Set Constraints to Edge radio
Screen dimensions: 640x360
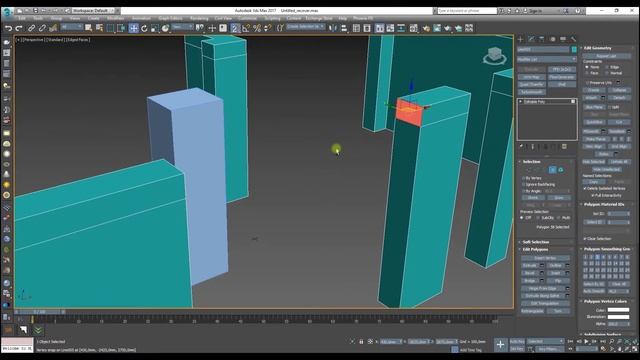607,67
